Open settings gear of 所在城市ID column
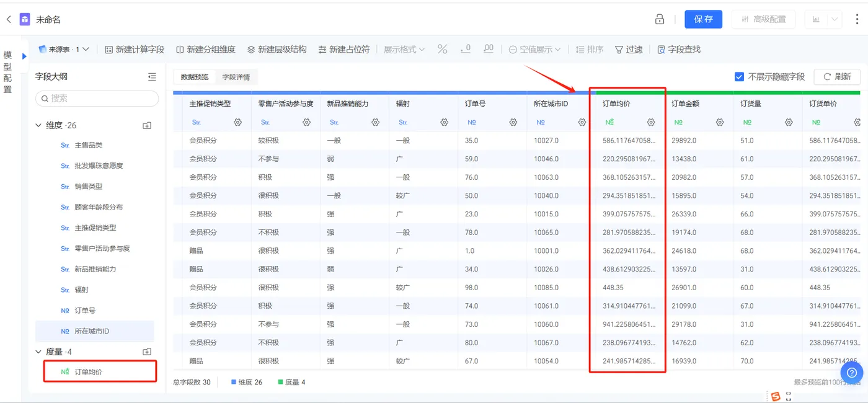 [582, 123]
